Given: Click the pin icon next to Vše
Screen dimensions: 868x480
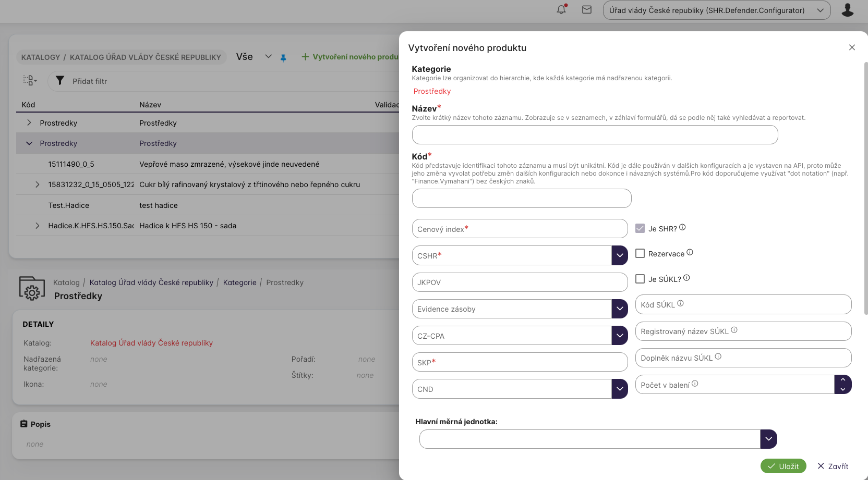Looking at the screenshot, I should click(x=283, y=58).
